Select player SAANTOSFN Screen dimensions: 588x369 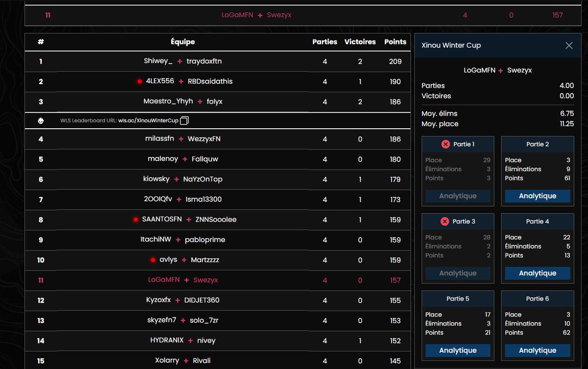pyautogui.click(x=162, y=220)
